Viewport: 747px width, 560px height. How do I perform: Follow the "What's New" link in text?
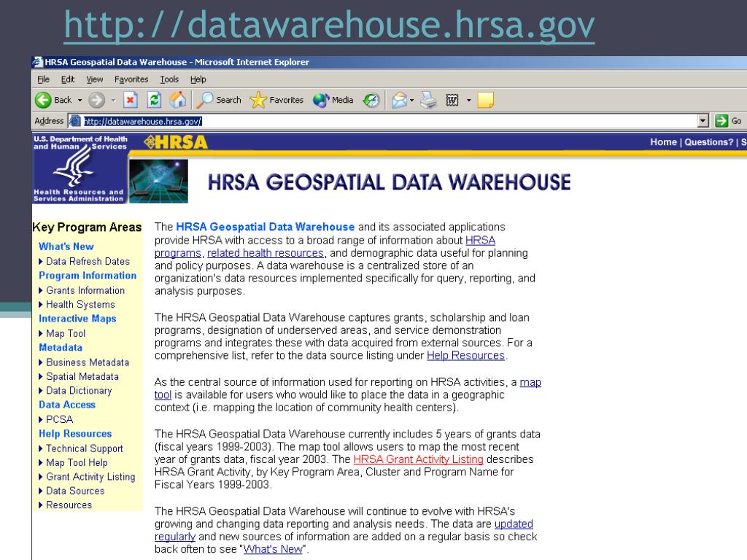tap(273, 550)
